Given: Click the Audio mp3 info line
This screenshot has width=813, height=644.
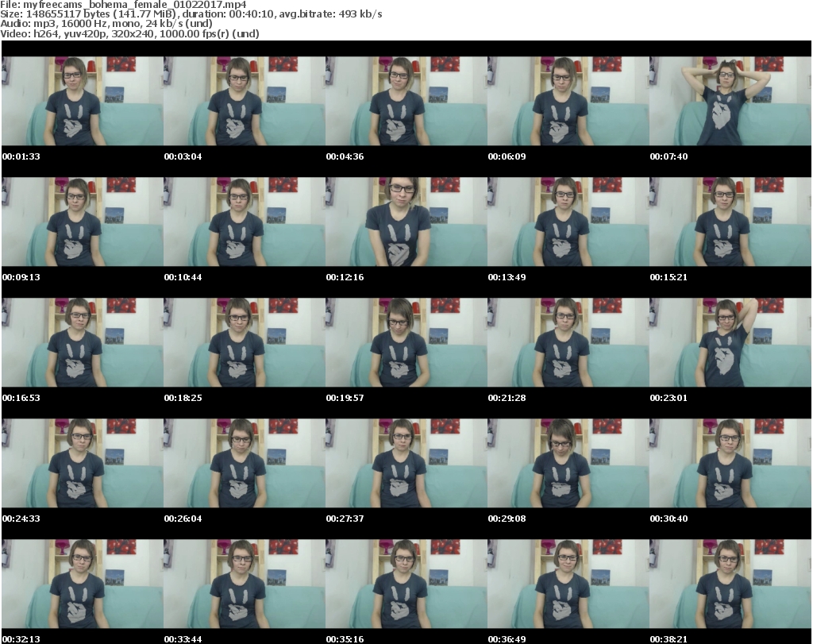Looking at the screenshot, I should 106,24.
